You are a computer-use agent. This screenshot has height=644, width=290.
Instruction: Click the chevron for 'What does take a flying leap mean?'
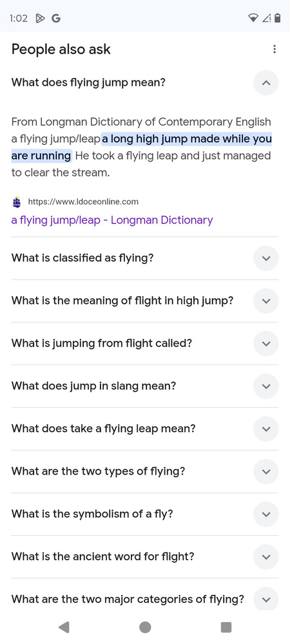pos(266,429)
